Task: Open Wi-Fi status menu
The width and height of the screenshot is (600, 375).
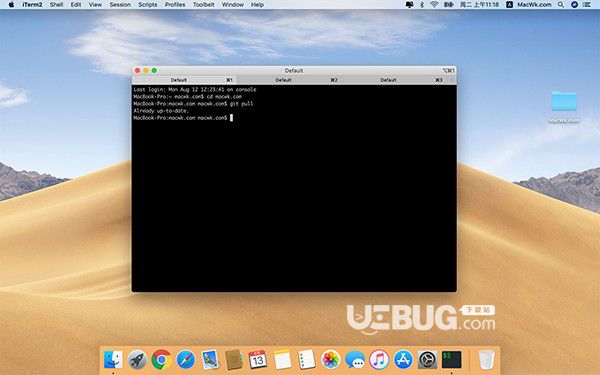Action: click(x=434, y=5)
